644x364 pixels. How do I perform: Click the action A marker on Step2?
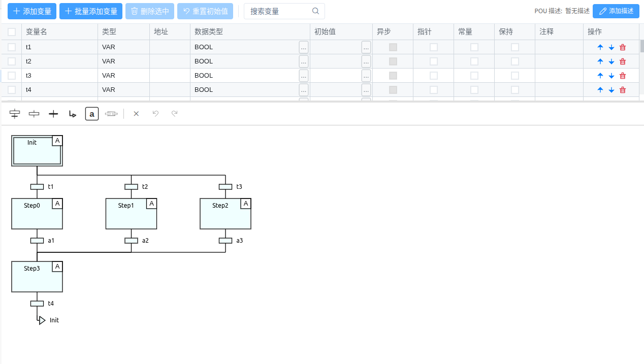tap(246, 204)
